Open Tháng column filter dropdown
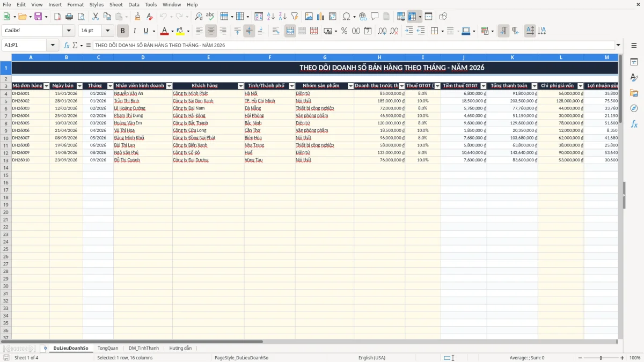 (111, 86)
